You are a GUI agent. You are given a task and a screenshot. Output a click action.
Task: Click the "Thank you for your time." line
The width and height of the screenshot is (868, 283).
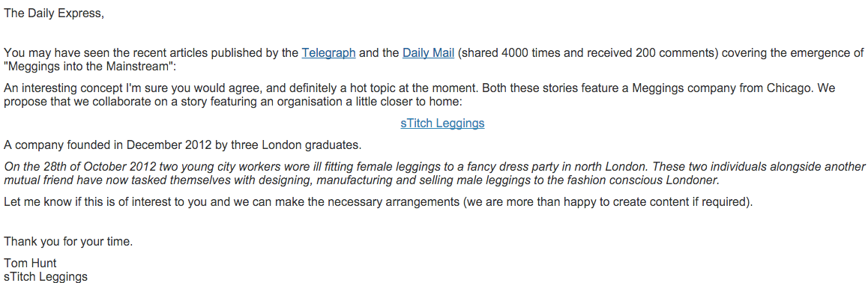tap(68, 242)
